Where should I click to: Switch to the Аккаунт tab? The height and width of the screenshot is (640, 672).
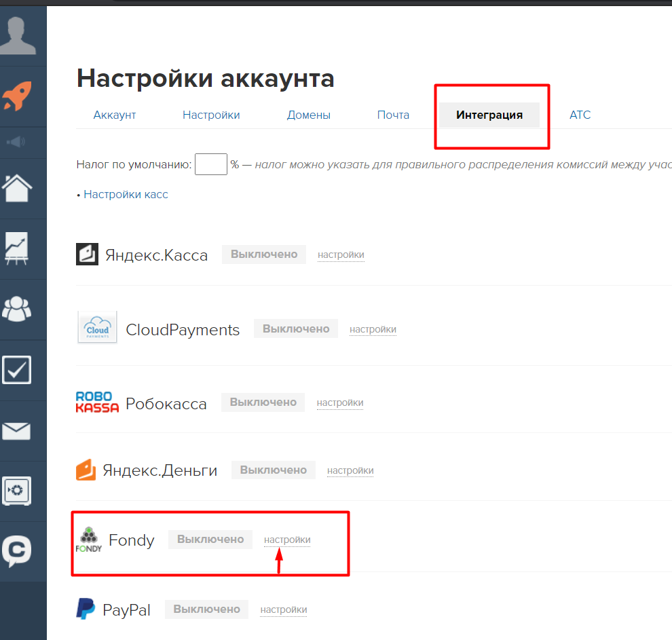[115, 115]
